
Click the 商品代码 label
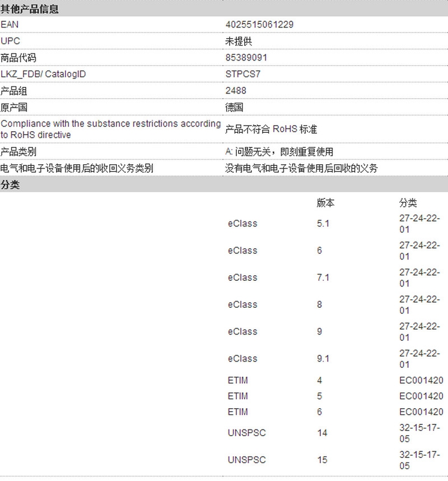[18, 58]
